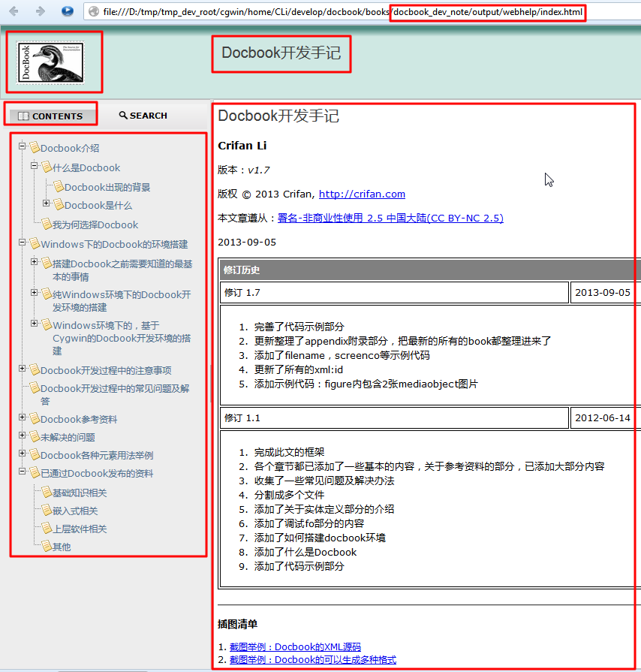Open the http://crifan.com link

(362, 193)
